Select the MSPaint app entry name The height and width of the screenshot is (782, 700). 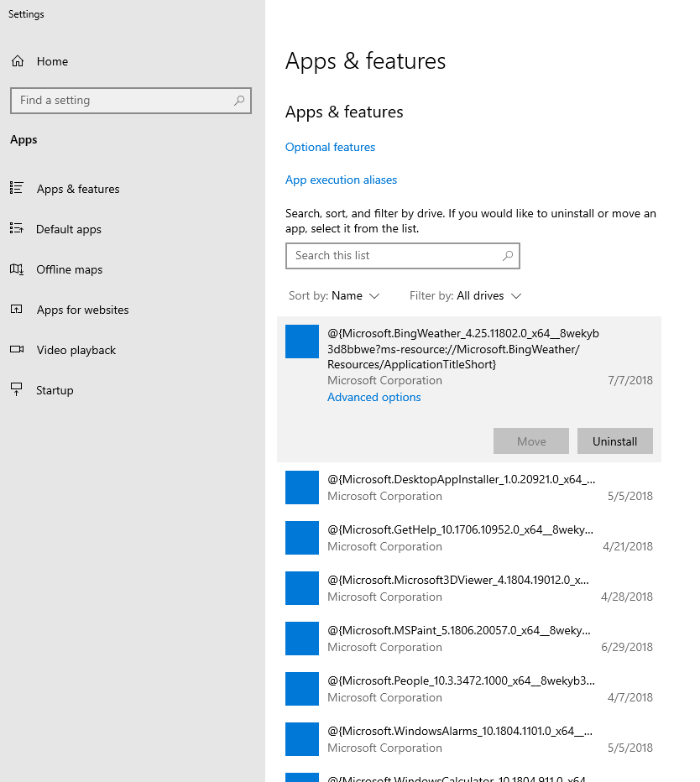[459, 630]
